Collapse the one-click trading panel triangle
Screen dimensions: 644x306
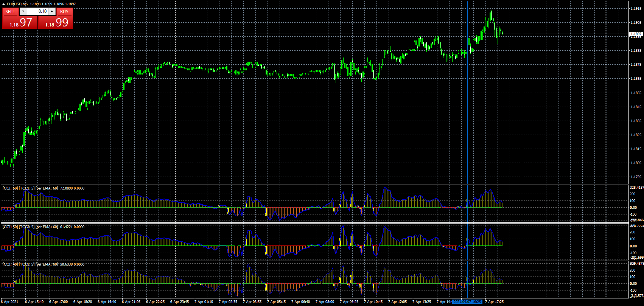4,4
